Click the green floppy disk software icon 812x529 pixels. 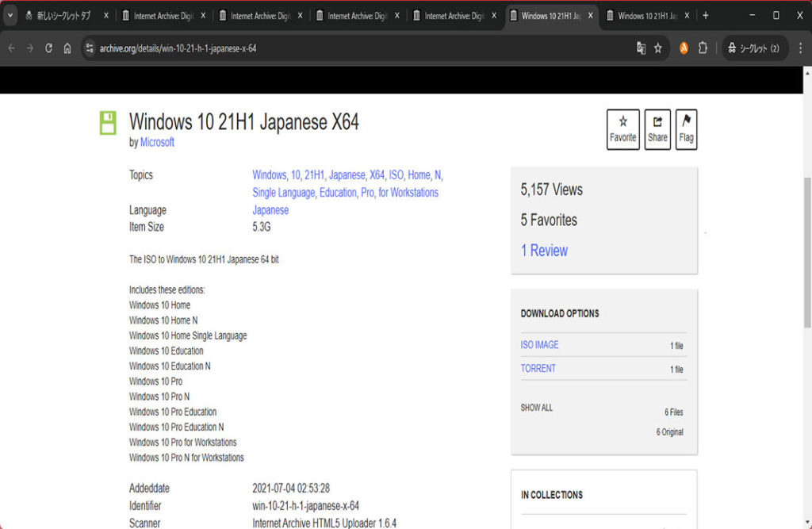coord(108,123)
